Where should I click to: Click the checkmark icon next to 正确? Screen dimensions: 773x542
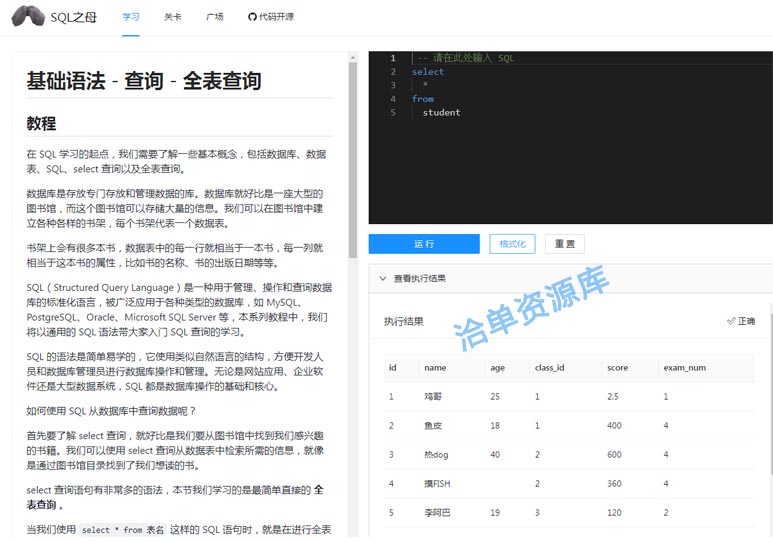[x=731, y=321]
